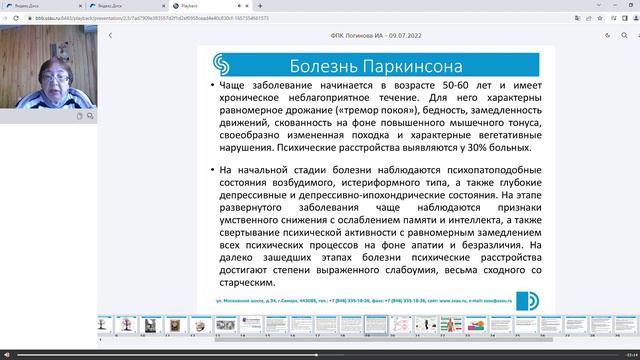This screenshot has width=640, height=360.
Task: Minimize the browser window
Action: [615, 5]
